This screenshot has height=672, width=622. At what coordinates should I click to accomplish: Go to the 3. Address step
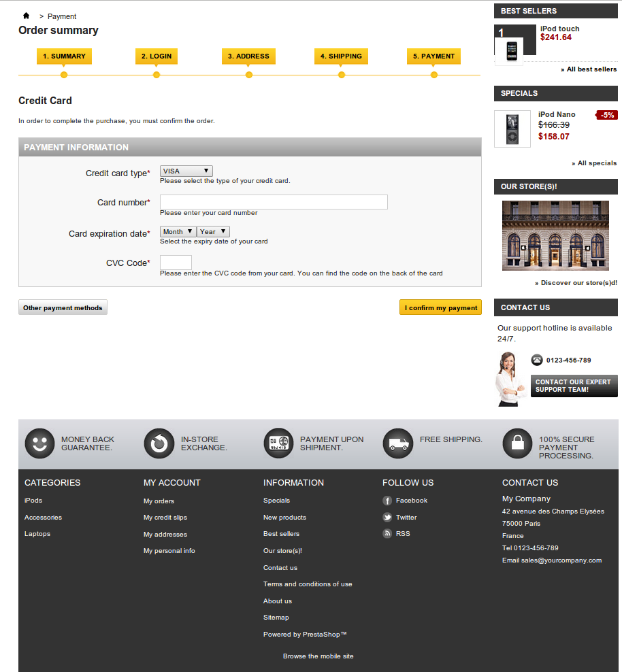click(248, 56)
